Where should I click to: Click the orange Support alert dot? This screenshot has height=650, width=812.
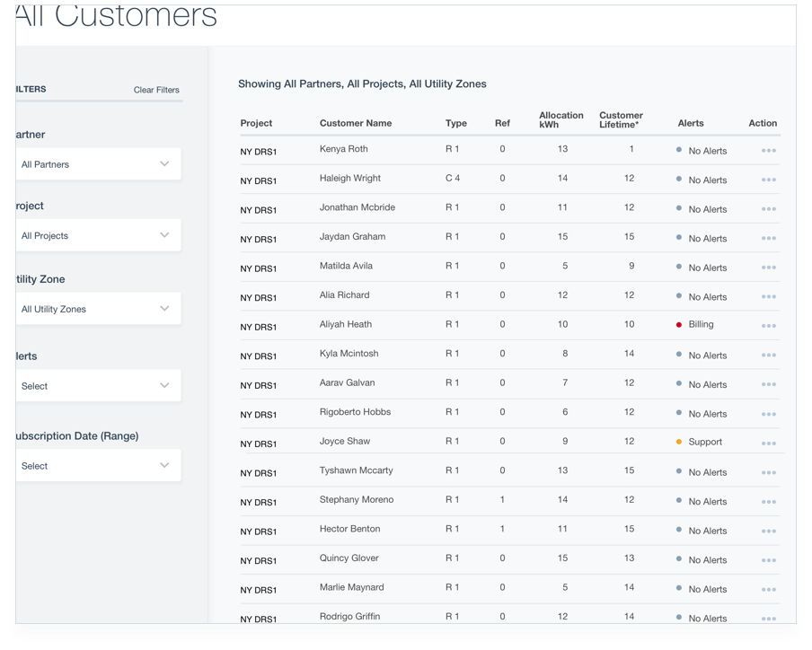[679, 442]
